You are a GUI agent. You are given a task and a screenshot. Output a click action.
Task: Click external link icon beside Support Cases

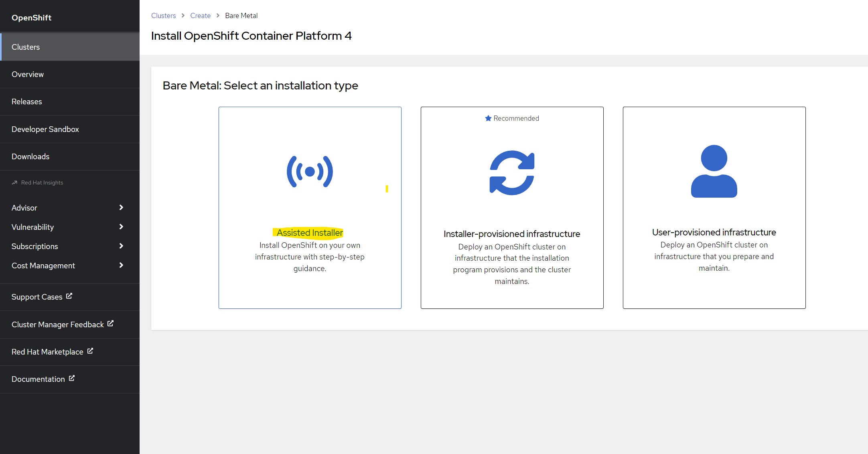point(69,296)
